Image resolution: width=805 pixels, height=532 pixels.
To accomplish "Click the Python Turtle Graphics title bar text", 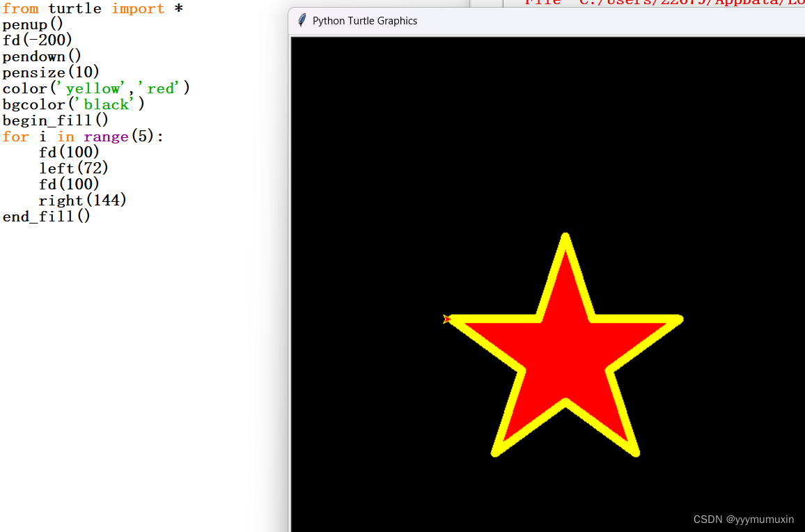I will pyautogui.click(x=365, y=21).
